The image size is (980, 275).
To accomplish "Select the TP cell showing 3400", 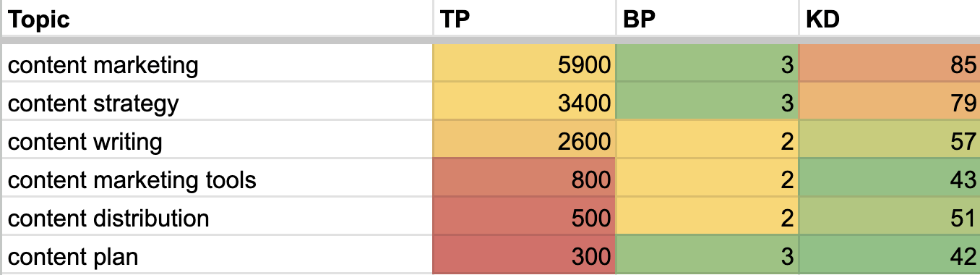I will pyautogui.click(x=524, y=103).
